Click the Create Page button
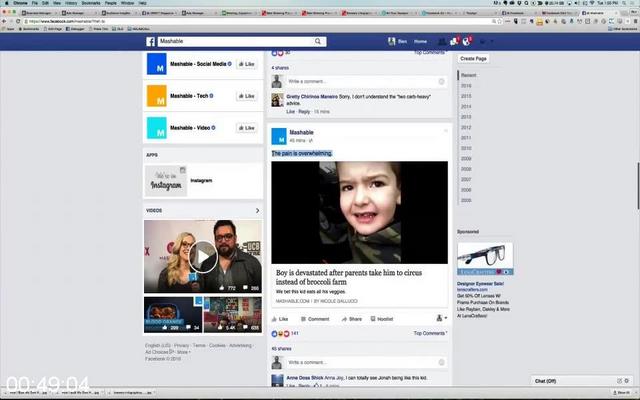Screen dimensions: 640x400 (x=473, y=59)
